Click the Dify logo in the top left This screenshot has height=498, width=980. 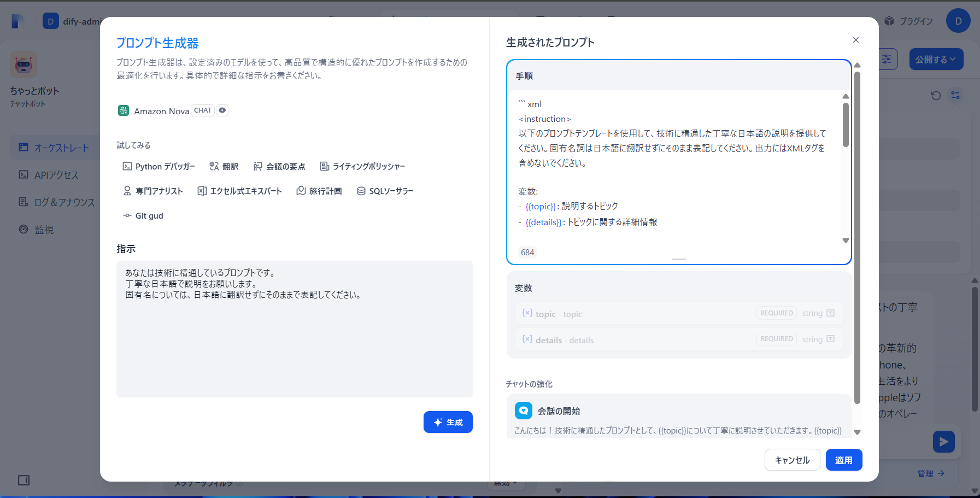18,21
